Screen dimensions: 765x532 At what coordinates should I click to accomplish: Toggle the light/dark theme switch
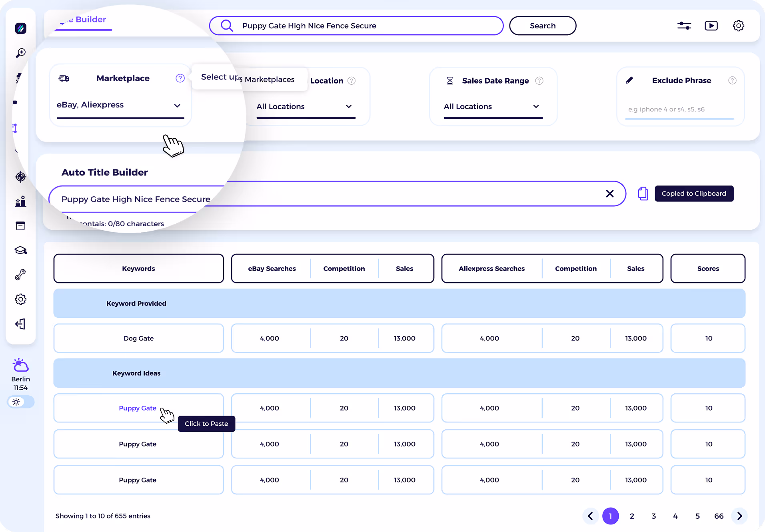coord(21,402)
